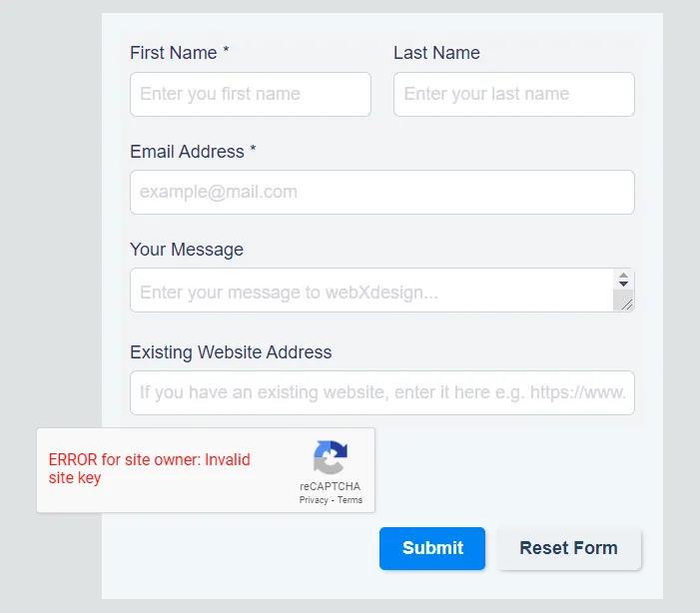Click the reCAPTCHA text under logo
This screenshot has width=700, height=613.
tap(330, 486)
